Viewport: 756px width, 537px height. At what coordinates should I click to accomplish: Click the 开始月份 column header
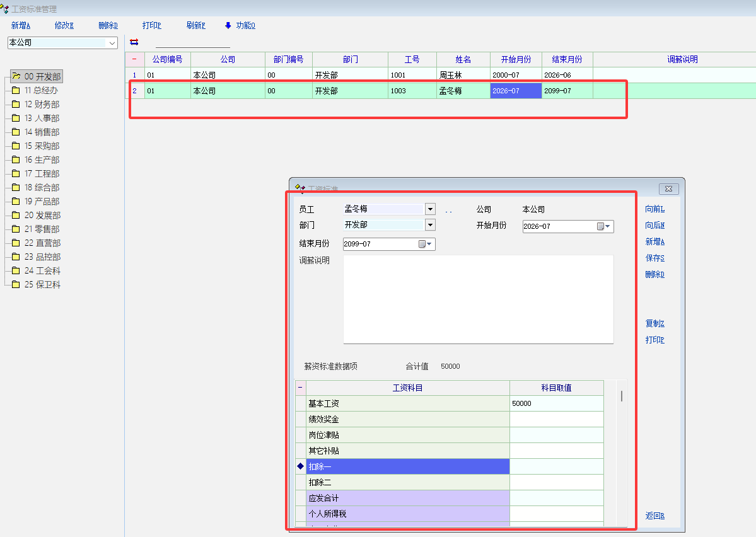pos(515,59)
